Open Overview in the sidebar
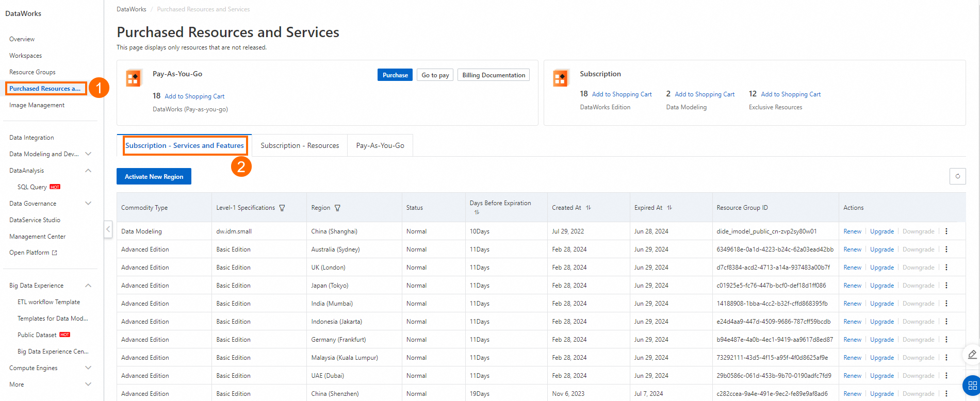The height and width of the screenshot is (401, 980). point(22,39)
